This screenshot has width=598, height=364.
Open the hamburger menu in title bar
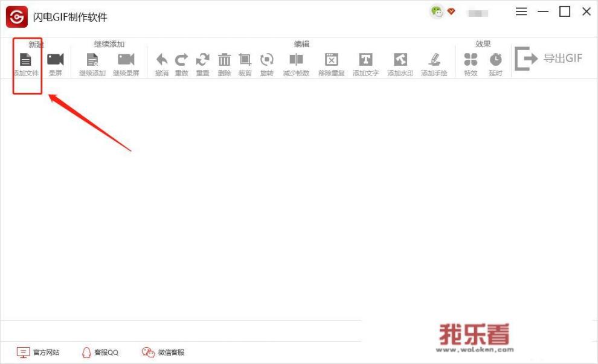click(x=521, y=12)
